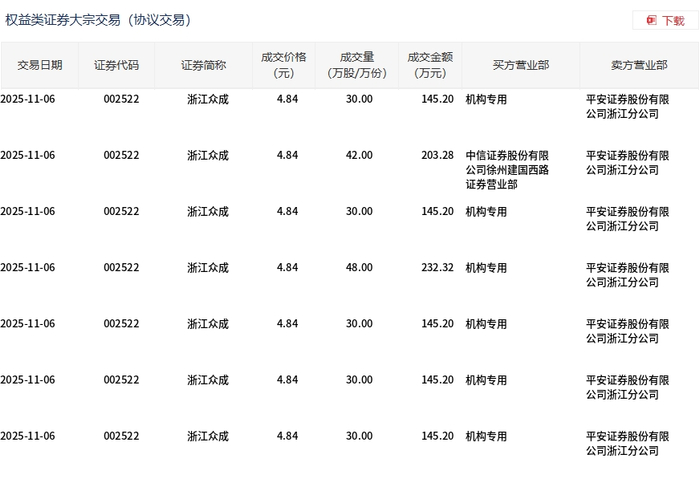The height and width of the screenshot is (483, 700).
Task: Click the 交易日期 column header
Action: point(40,65)
